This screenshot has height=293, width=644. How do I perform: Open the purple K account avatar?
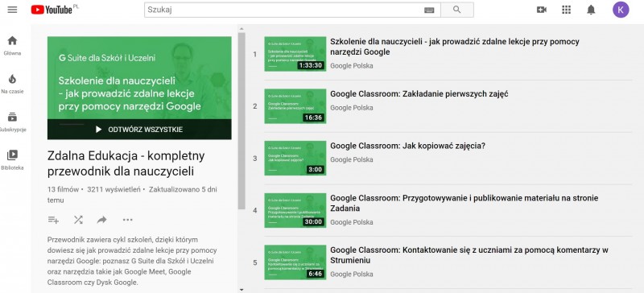[x=621, y=10]
